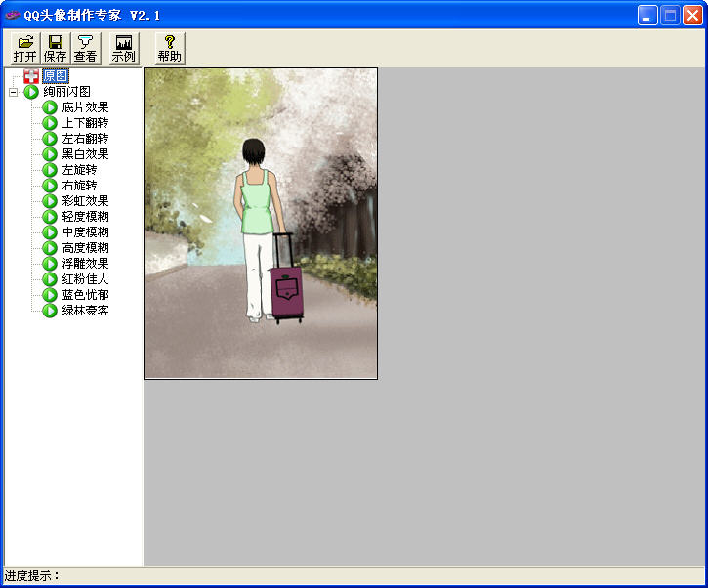
Task: Click the 保存 (Save) toolbar button
Action: pos(55,48)
